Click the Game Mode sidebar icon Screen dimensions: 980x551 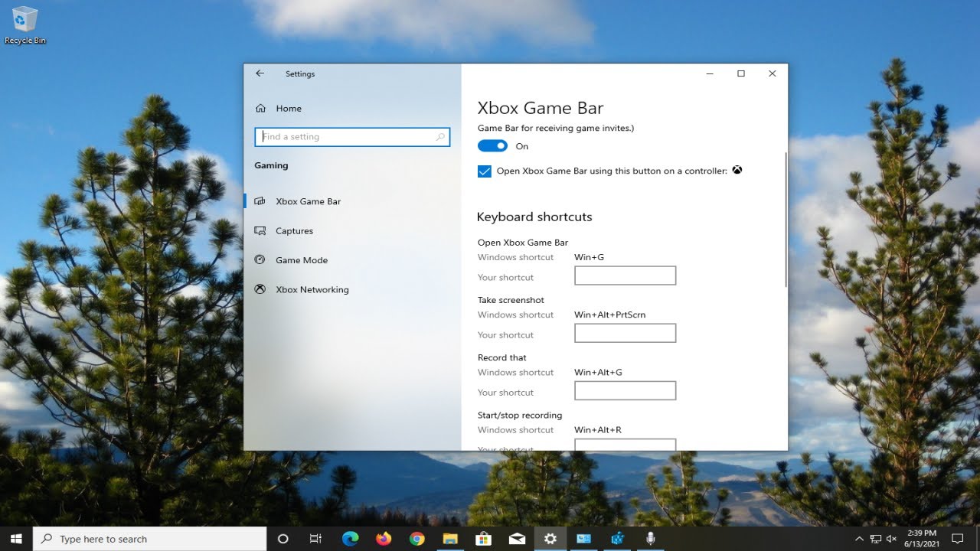pyautogui.click(x=260, y=260)
